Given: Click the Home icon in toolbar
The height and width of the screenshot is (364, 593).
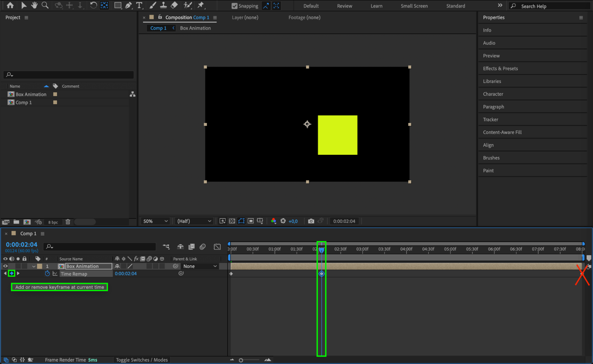Looking at the screenshot, I should coord(10,5).
